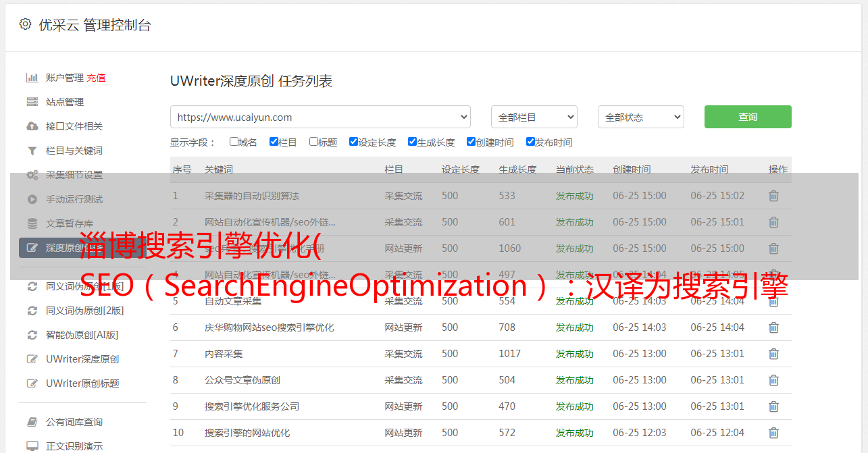868x453 pixels.
Task: Delete row 8 公众号文章伪原创 task
Action: (773, 380)
